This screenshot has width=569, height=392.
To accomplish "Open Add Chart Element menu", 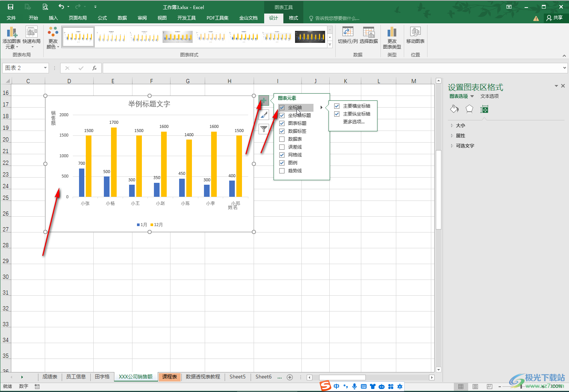I will click(11, 38).
